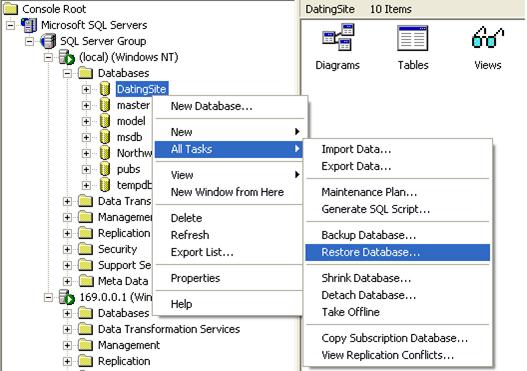Expand the tempdb database node
Viewport: 527px width, 371px height.
click(x=86, y=185)
